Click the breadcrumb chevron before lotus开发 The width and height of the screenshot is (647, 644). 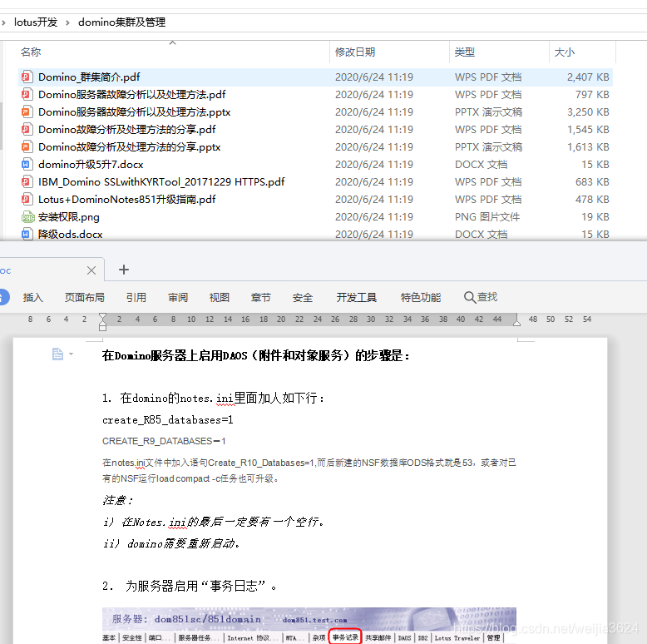[x=3, y=22]
